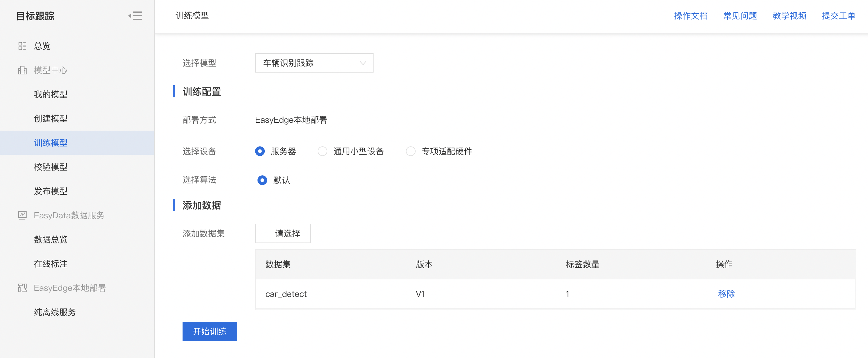
Task: Click the 总览 grid icon
Action: [x=22, y=46]
